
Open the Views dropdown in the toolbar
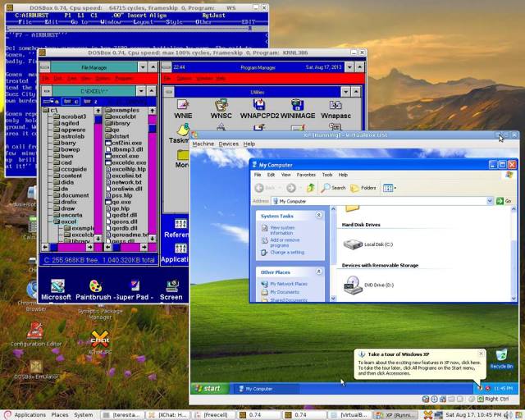point(389,188)
